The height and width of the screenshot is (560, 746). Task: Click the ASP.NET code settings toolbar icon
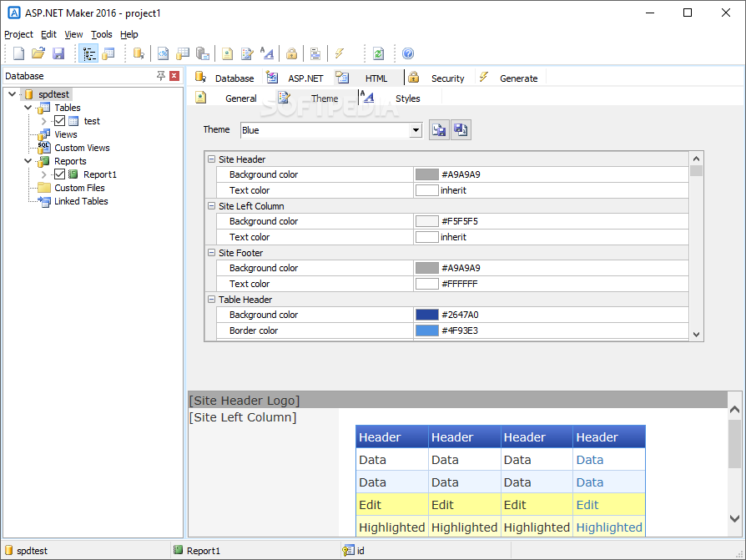pos(163,53)
